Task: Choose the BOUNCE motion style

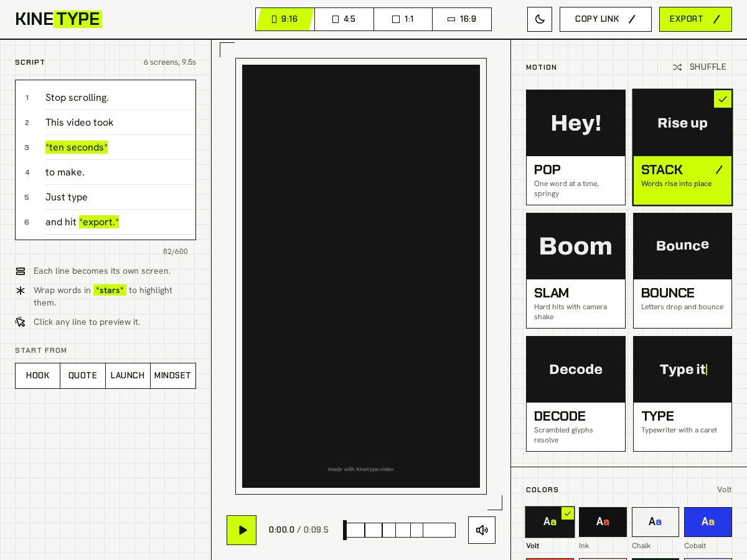Action: click(x=682, y=271)
